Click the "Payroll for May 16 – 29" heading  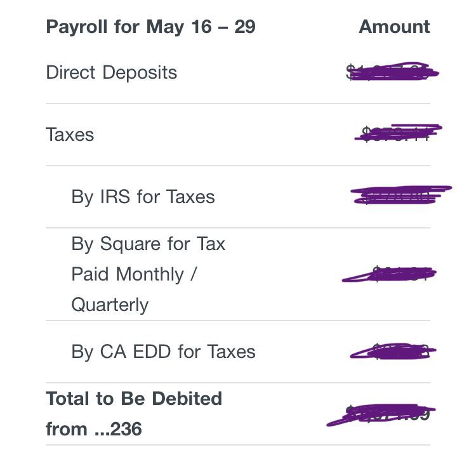click(150, 27)
